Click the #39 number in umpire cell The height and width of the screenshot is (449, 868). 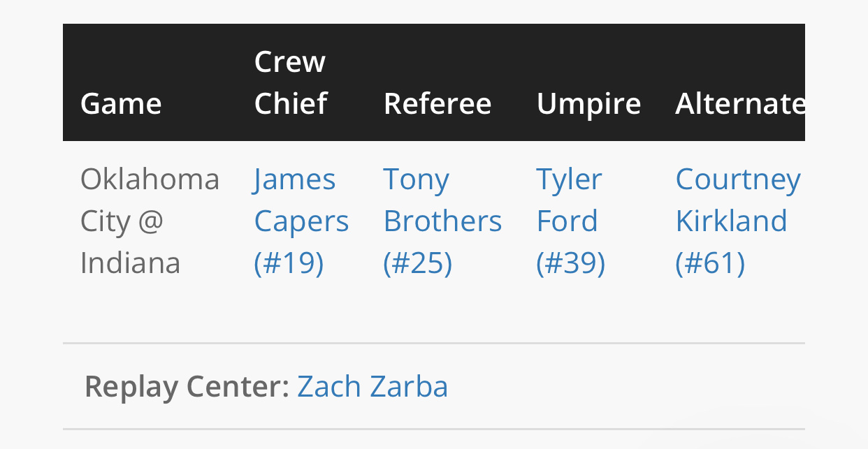[x=570, y=263]
